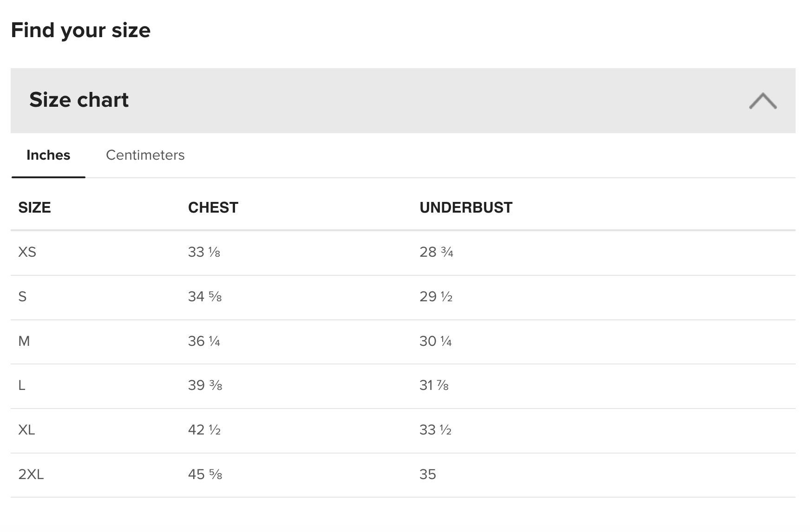Click the 36 ¼ chest measurement
Screen dimensions: 810x532
pos(204,341)
